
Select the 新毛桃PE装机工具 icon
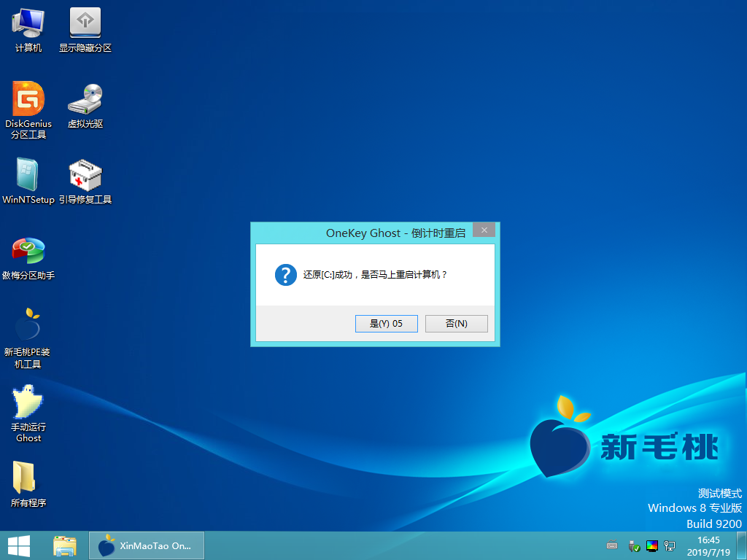(x=27, y=338)
